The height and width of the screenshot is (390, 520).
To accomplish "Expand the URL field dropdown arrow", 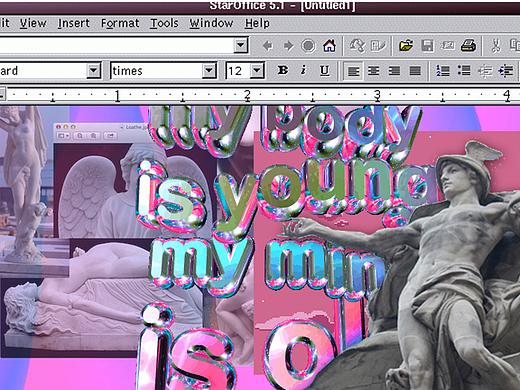I will (241, 45).
